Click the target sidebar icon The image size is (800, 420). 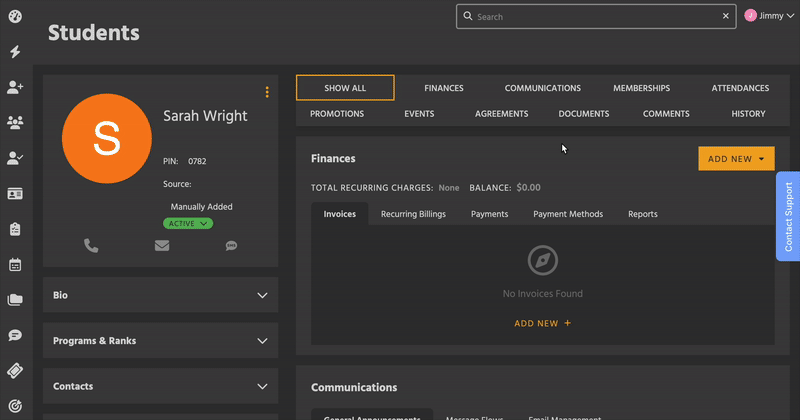pyautogui.click(x=15, y=406)
